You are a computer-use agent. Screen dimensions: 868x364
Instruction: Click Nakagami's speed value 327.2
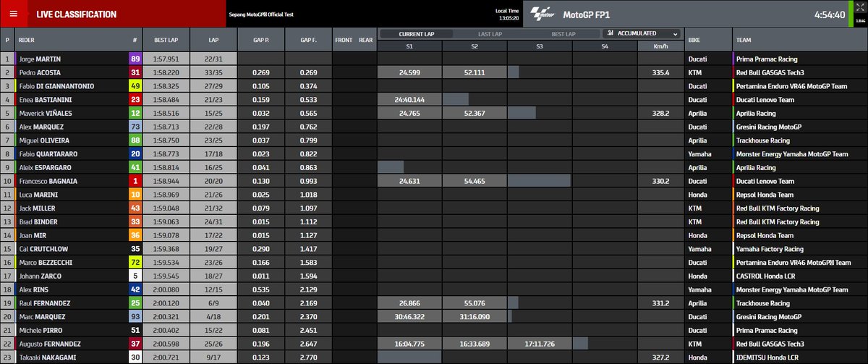[x=660, y=357]
